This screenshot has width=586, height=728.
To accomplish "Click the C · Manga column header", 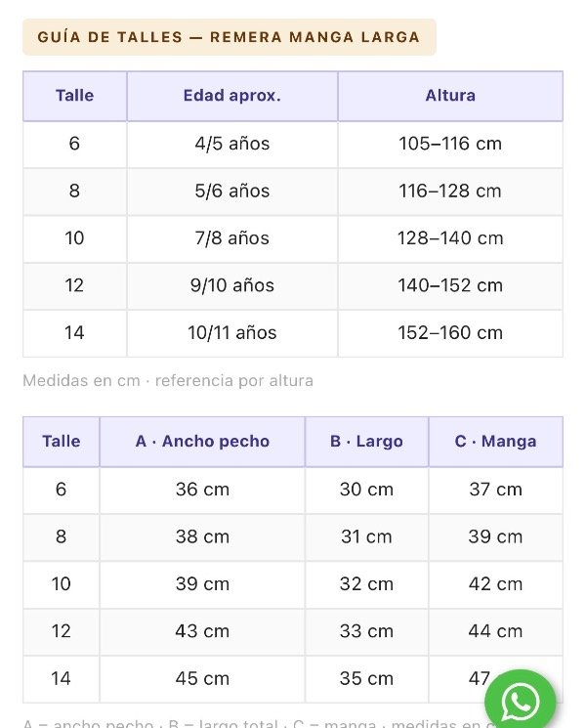I will coord(495,442).
